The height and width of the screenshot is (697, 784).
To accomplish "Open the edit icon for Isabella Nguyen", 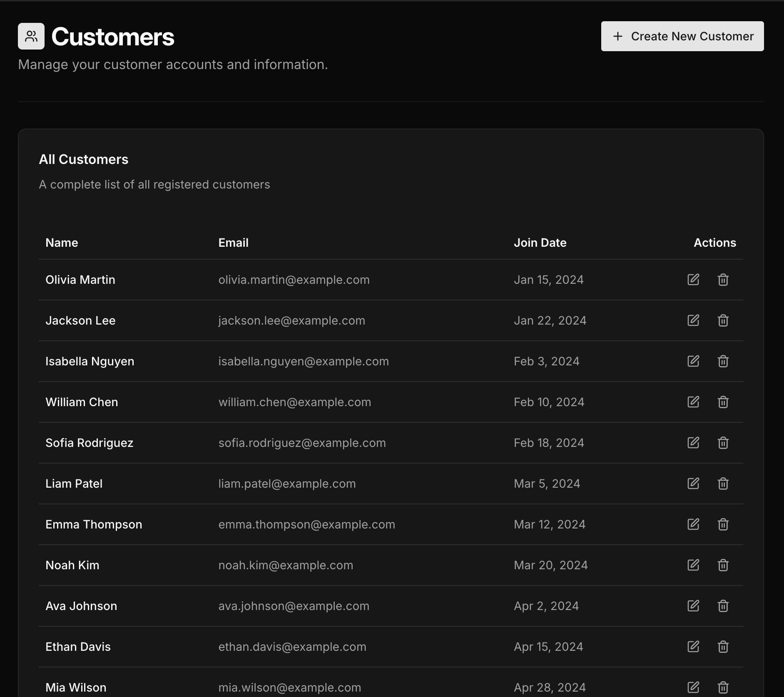I will (693, 361).
